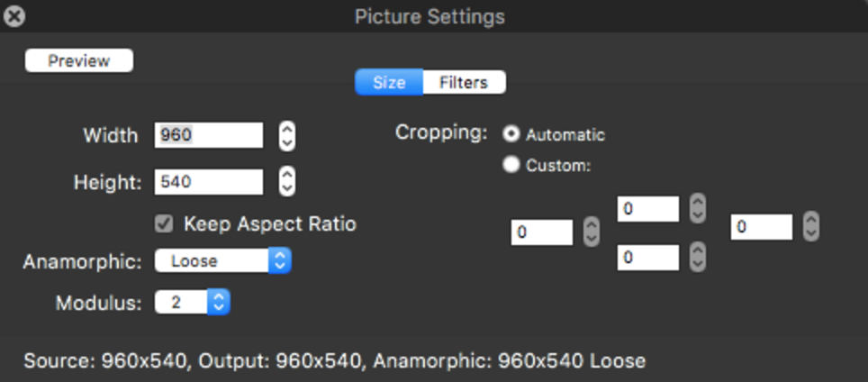Click the top crop value field
Screen dimensions: 868x382
(647, 209)
